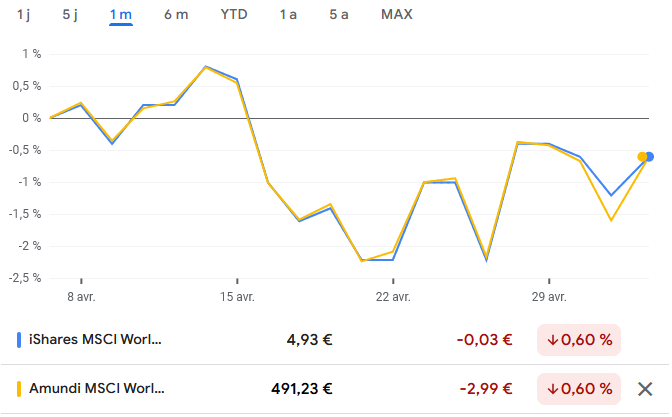The image size is (672, 417).
Task: Click the Amundi price 491,23 €
Action: [301, 389]
